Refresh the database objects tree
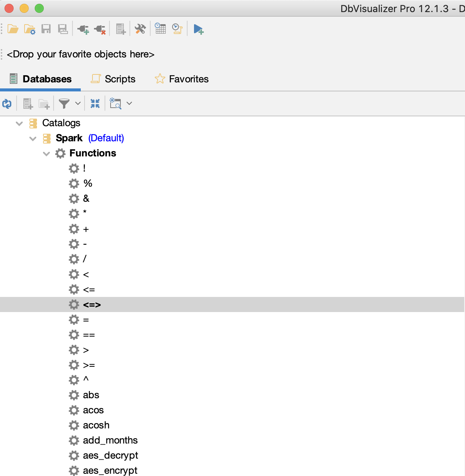This screenshot has width=465, height=476. point(7,104)
